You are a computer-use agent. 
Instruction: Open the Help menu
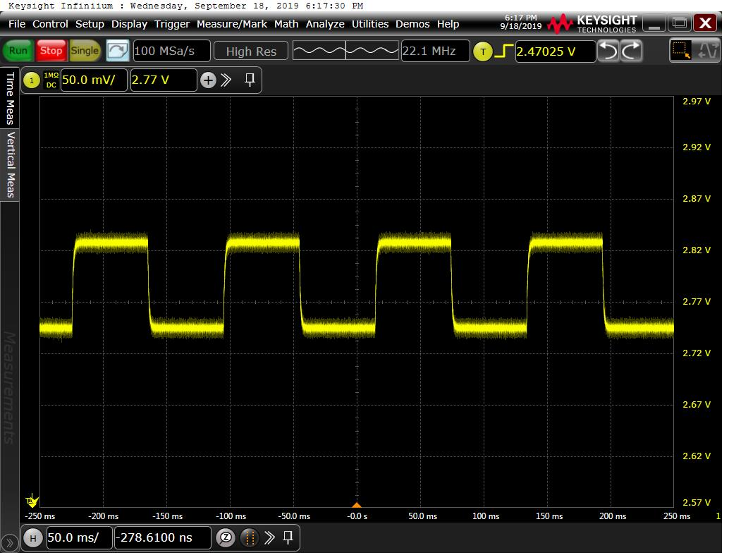click(x=448, y=24)
